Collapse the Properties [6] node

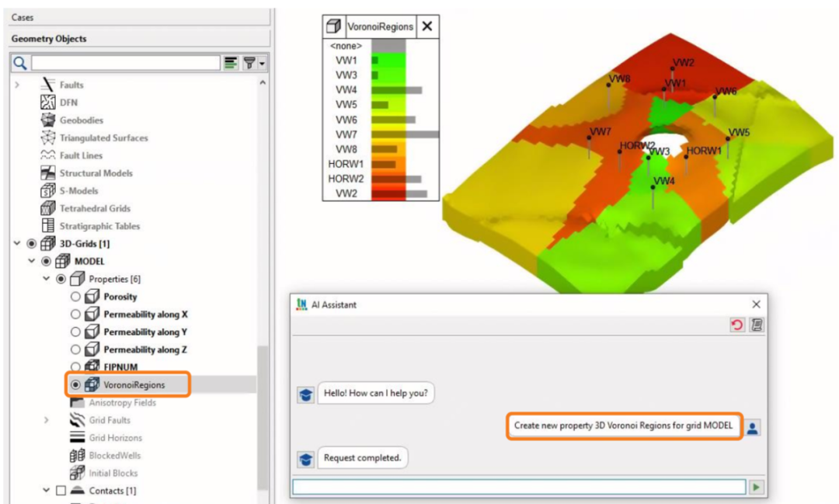47,279
